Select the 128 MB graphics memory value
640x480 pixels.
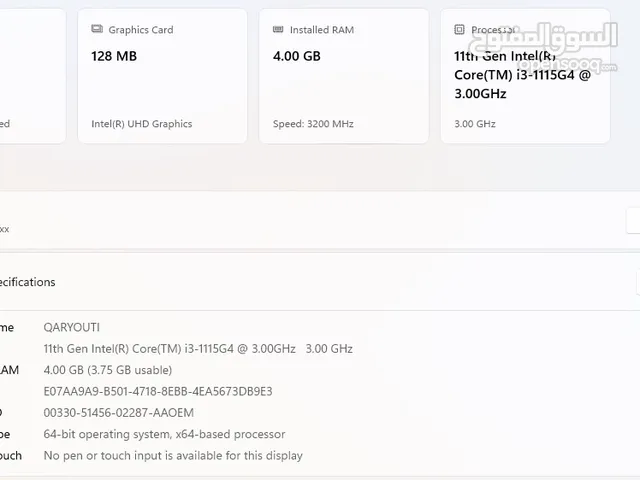point(114,56)
